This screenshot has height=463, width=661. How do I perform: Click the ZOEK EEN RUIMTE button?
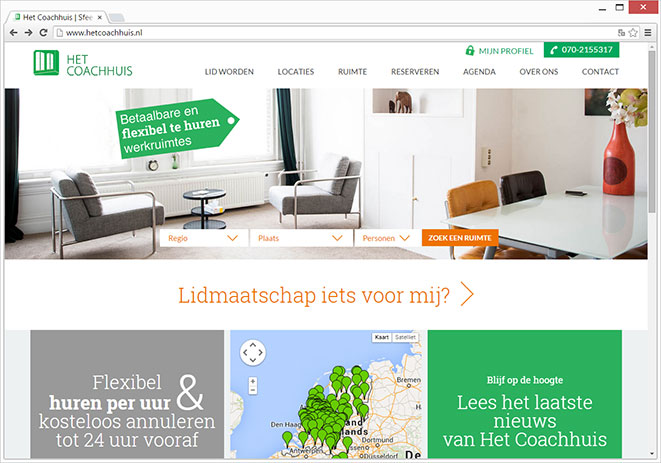click(x=460, y=238)
